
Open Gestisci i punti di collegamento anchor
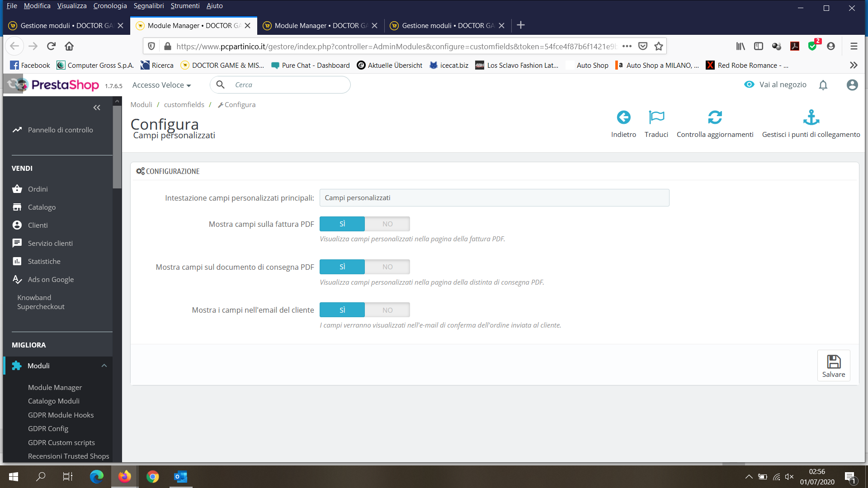coord(811,118)
